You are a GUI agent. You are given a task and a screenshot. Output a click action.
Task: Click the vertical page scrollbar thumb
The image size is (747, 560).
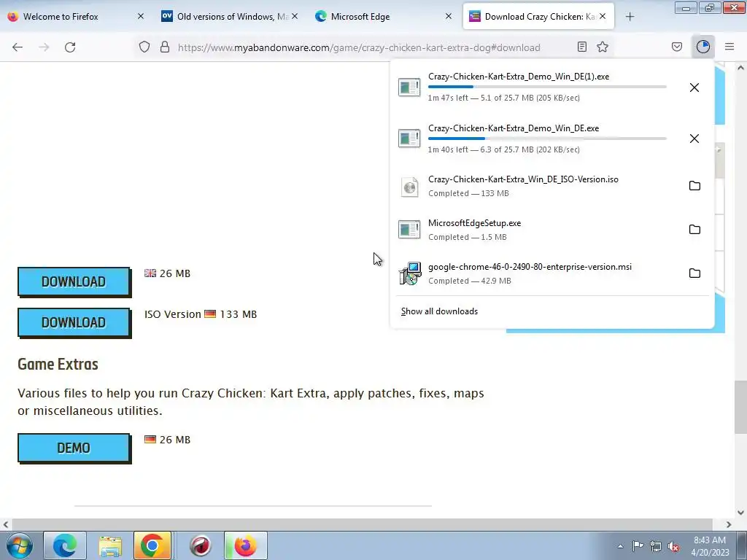click(740, 407)
